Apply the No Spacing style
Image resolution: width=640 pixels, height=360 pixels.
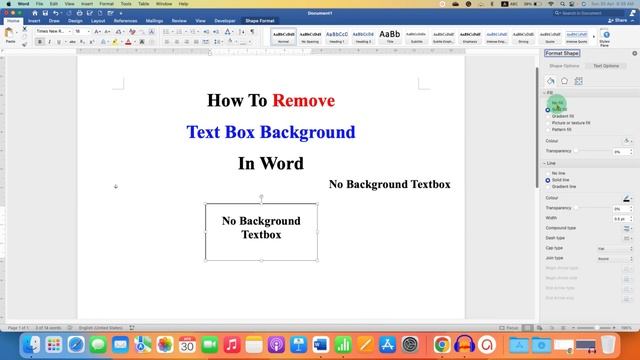(x=310, y=37)
